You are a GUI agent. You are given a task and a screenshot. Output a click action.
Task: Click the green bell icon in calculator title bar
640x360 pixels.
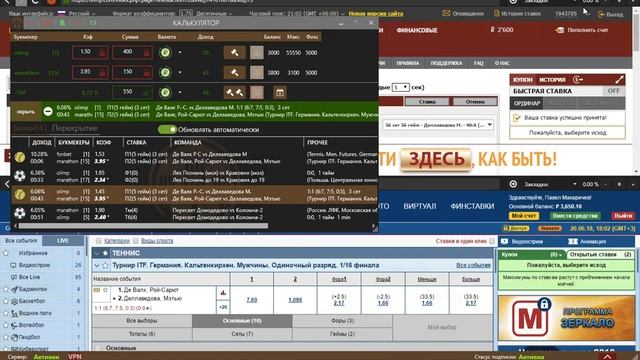tap(62, 23)
